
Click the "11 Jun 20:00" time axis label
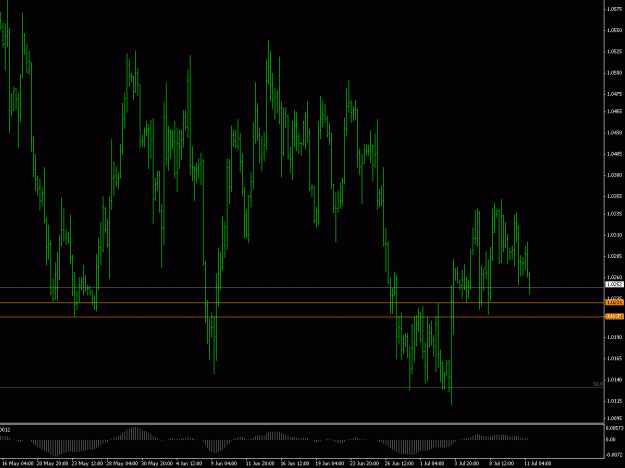coord(260,464)
